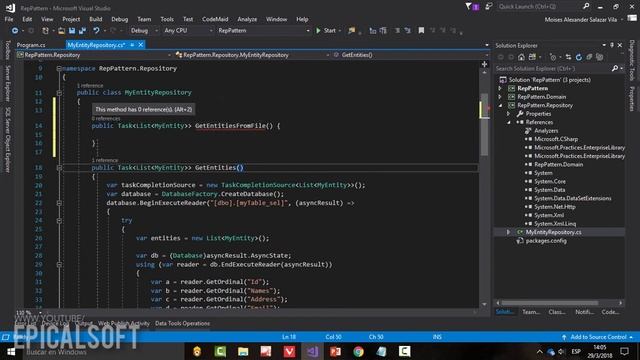Click the Solution Explorer Sync with Active Document icon
Image resolution: width=640 pixels, height=360 pixels.
[568, 57]
